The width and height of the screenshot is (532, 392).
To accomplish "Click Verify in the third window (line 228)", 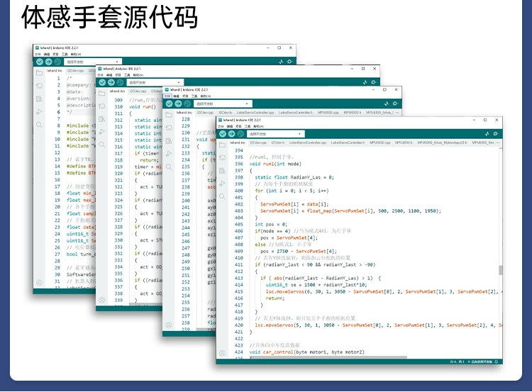I will tap(170, 103).
